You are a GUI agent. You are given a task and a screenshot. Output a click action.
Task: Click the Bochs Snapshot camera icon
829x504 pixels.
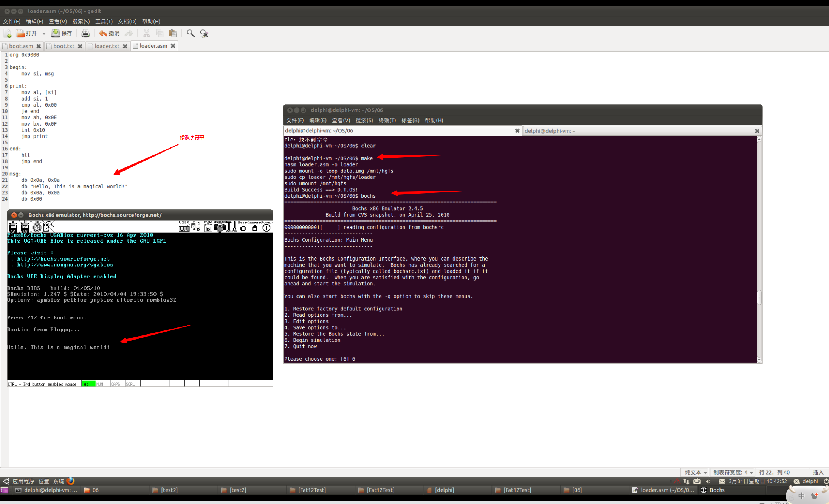pyautogui.click(x=220, y=227)
